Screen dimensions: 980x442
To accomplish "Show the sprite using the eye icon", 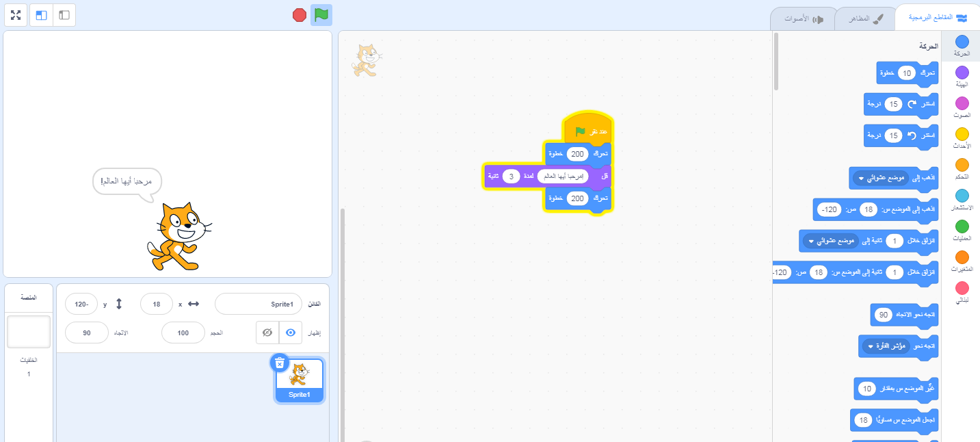I will (291, 333).
